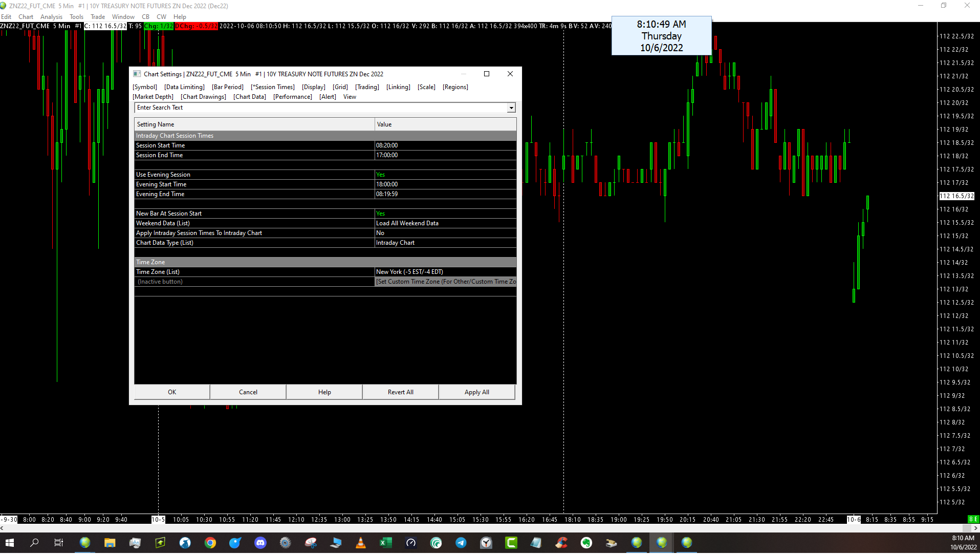Open Task View on the taskbar
The height and width of the screenshot is (554, 980).
point(59,543)
